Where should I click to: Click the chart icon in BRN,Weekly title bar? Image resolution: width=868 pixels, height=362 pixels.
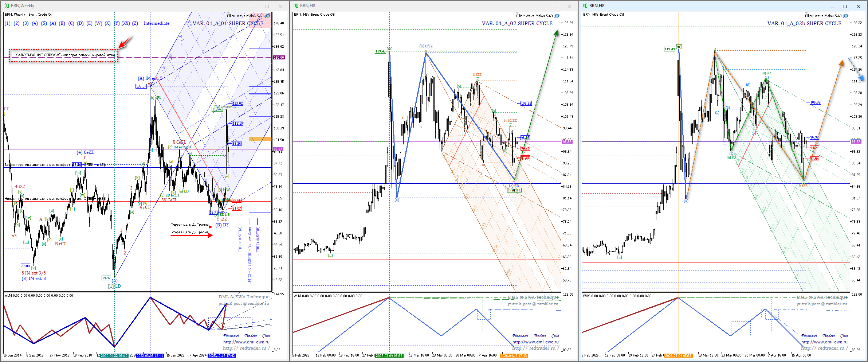(7, 6)
